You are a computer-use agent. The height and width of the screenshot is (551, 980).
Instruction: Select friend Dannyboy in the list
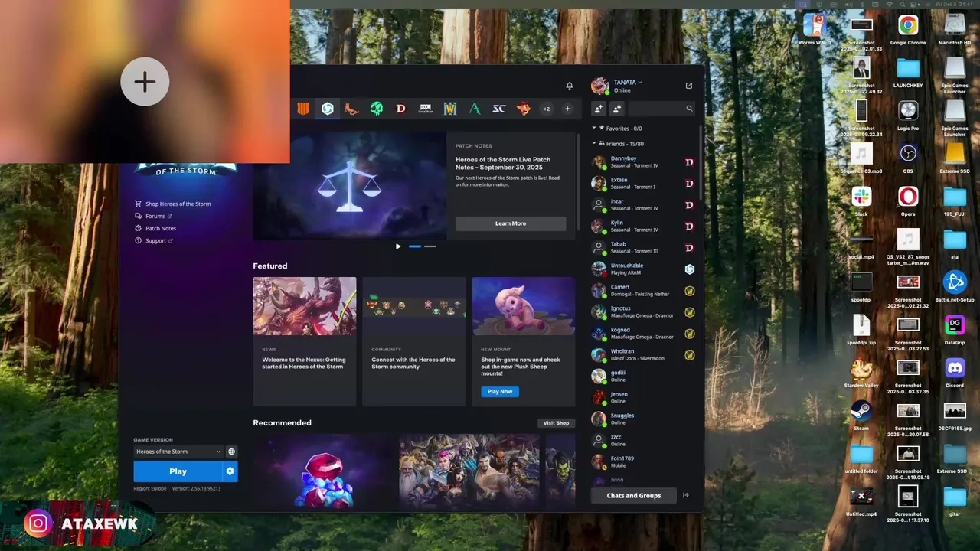coord(643,161)
